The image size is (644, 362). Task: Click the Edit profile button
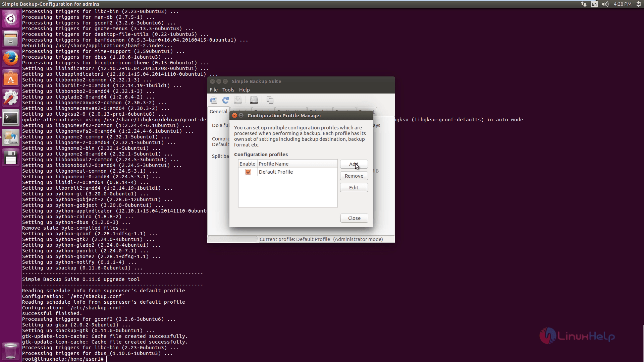point(354,188)
